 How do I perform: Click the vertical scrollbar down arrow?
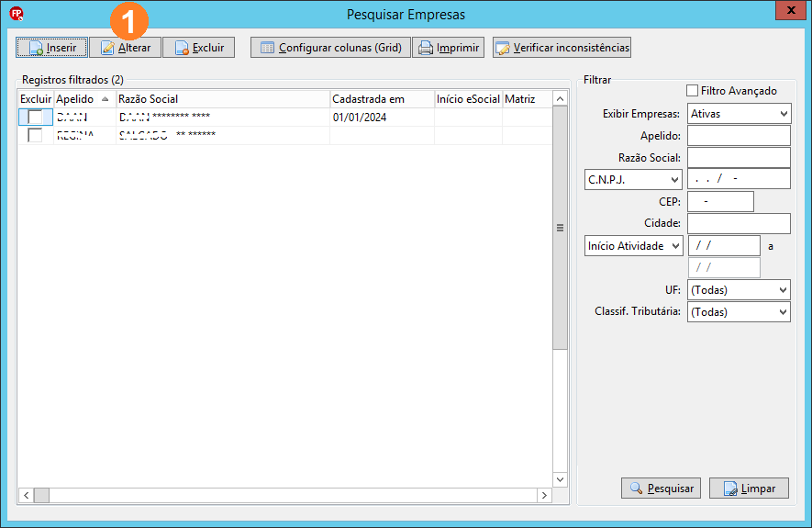tap(560, 479)
